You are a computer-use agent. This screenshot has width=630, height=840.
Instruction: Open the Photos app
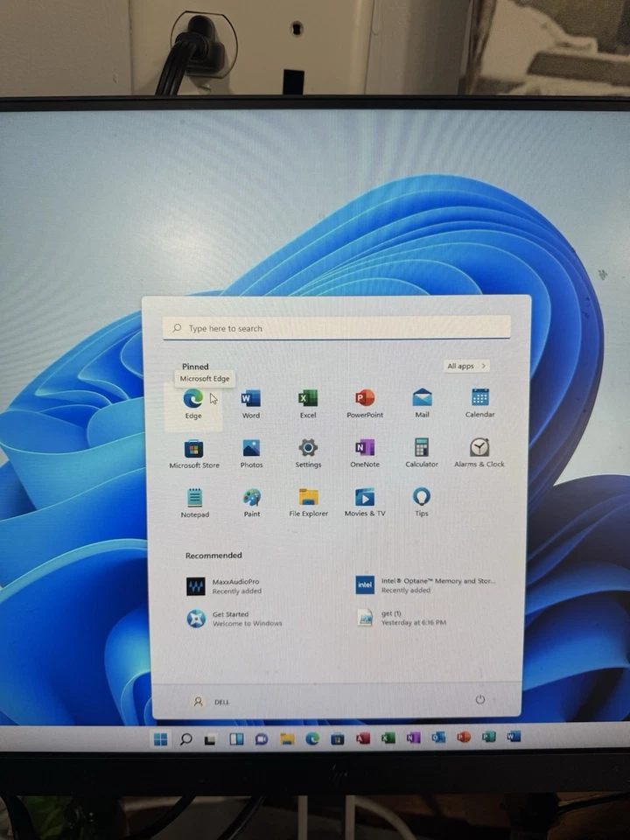251,454
